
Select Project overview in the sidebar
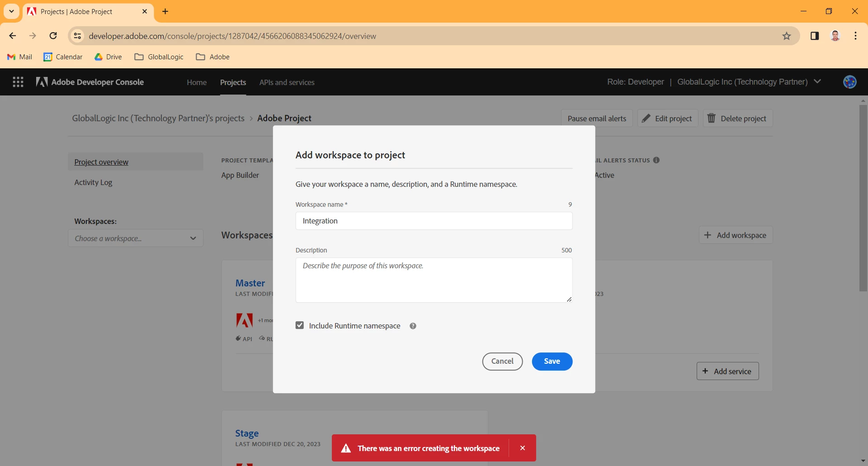136,162
